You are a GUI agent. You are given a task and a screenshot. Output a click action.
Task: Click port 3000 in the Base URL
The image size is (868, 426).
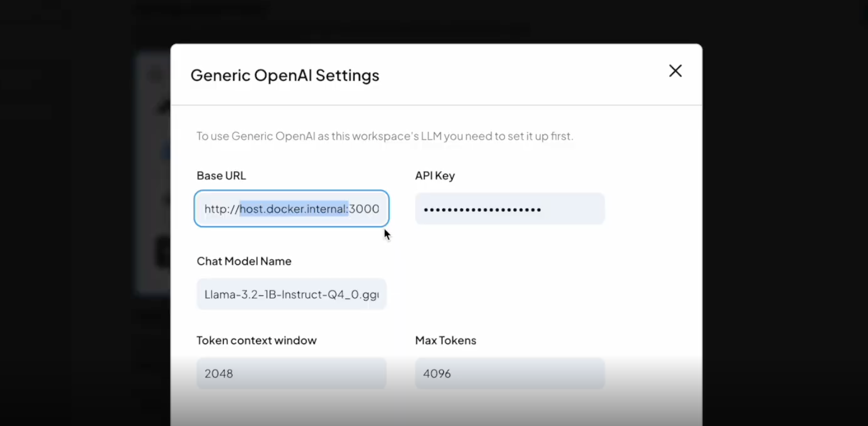coord(364,209)
